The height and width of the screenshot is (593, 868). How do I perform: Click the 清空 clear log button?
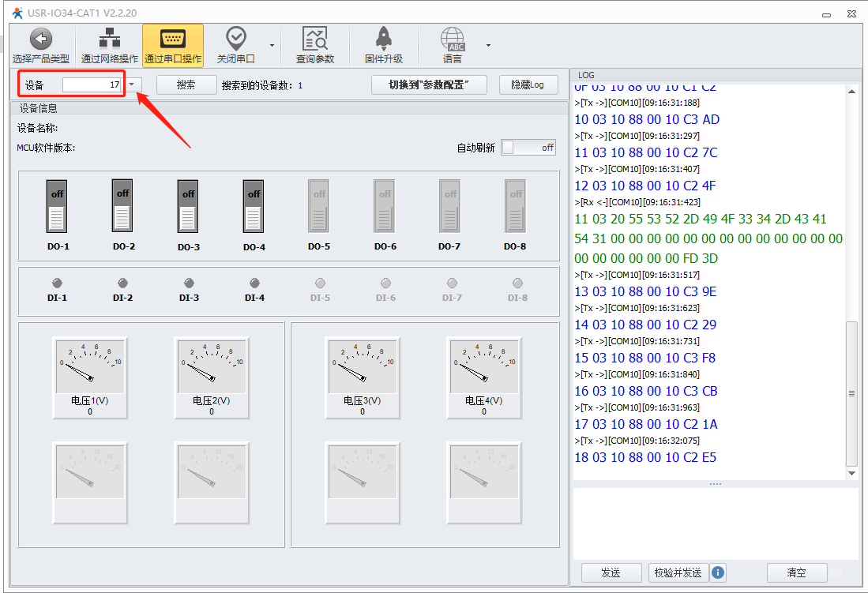(x=797, y=572)
